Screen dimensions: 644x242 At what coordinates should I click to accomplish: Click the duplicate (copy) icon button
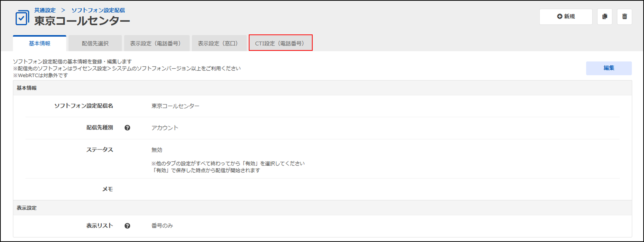pos(605,17)
